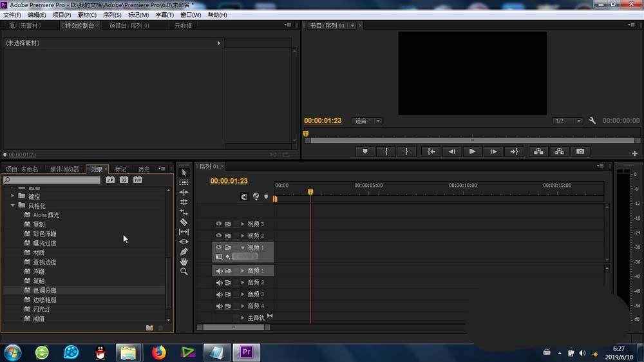644x362 pixels.
Task: Expand the 键控 effects folder
Action: click(12, 196)
